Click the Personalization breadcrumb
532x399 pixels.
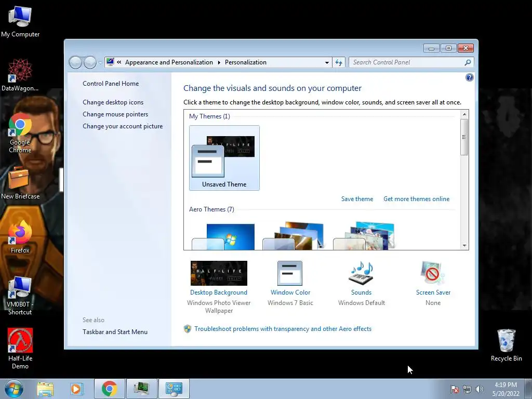[x=246, y=62]
